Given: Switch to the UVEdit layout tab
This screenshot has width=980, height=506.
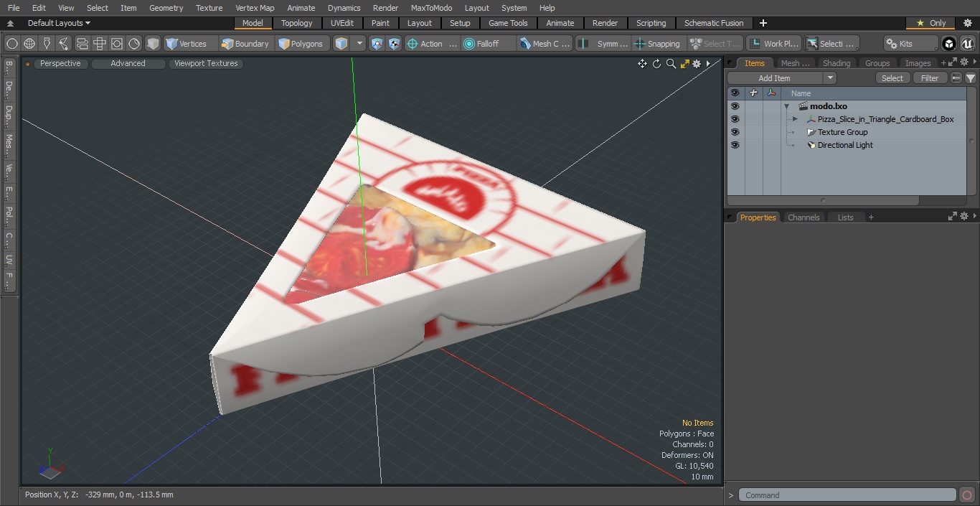Looking at the screenshot, I should 342,23.
